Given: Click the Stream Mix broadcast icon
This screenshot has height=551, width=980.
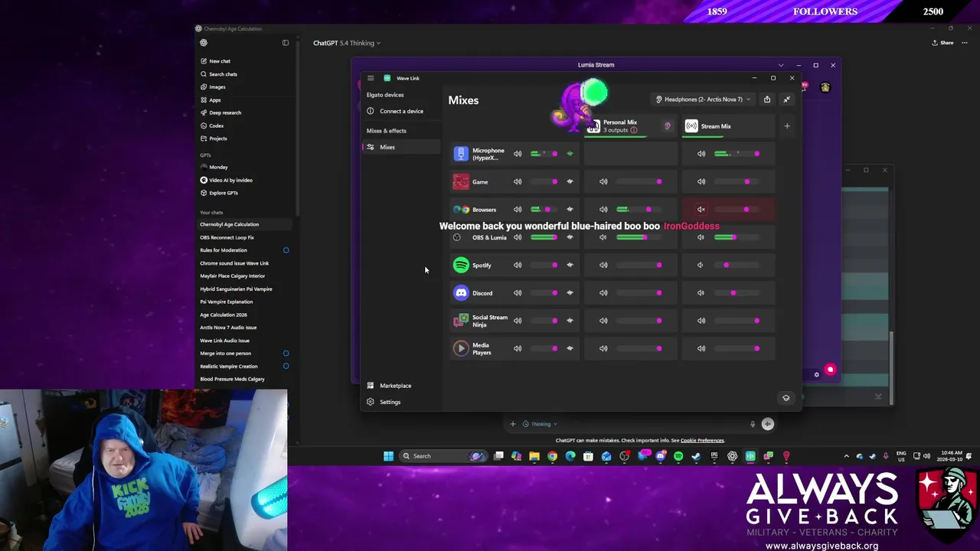Looking at the screenshot, I should coord(691,126).
